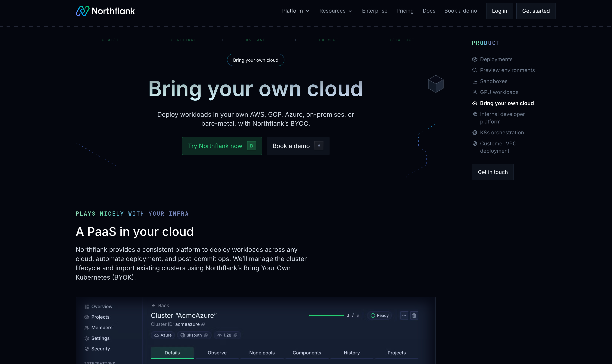Click Book a demo in navigation bar

[x=461, y=11]
